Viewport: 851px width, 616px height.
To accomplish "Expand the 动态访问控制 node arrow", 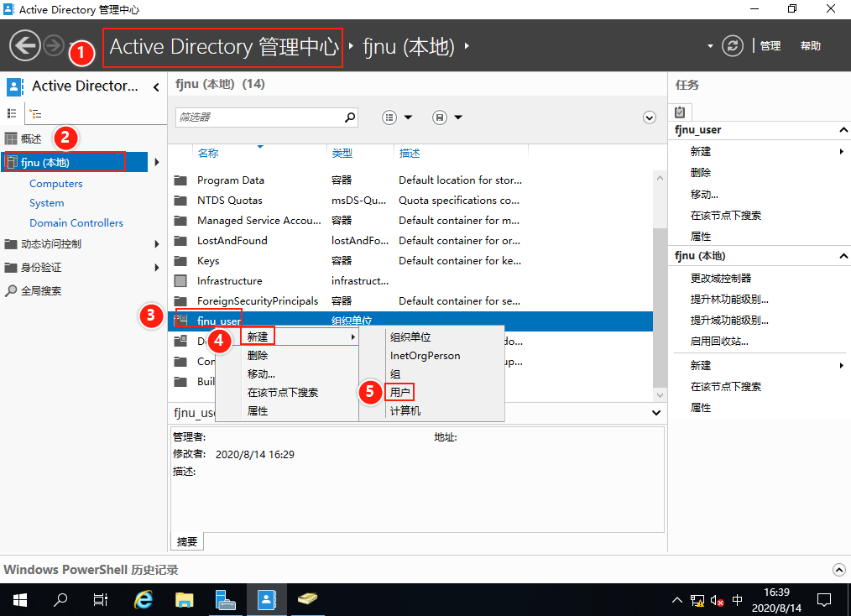I will [x=157, y=244].
